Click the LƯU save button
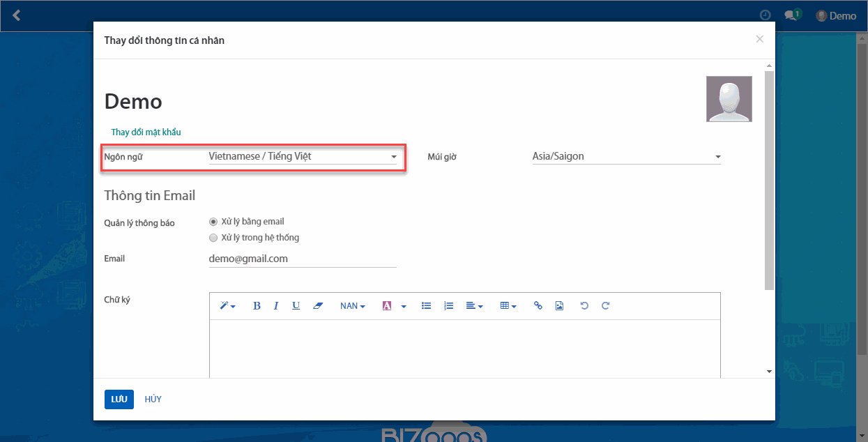 point(119,399)
